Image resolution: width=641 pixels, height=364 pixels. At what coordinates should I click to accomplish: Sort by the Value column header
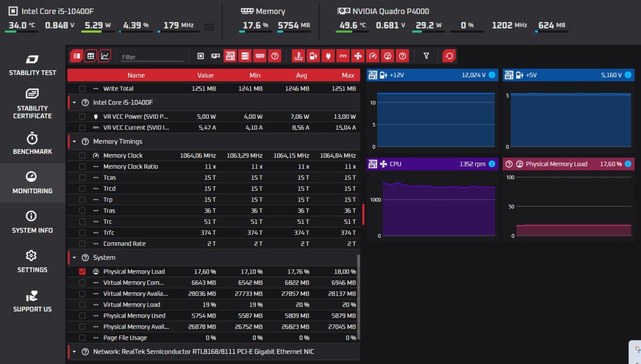tap(205, 76)
